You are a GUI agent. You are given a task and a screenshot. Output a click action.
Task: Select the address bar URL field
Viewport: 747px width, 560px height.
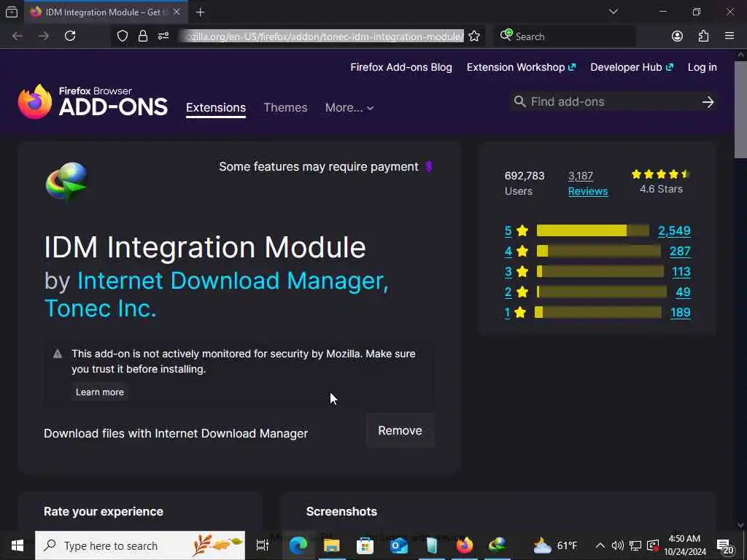click(321, 36)
